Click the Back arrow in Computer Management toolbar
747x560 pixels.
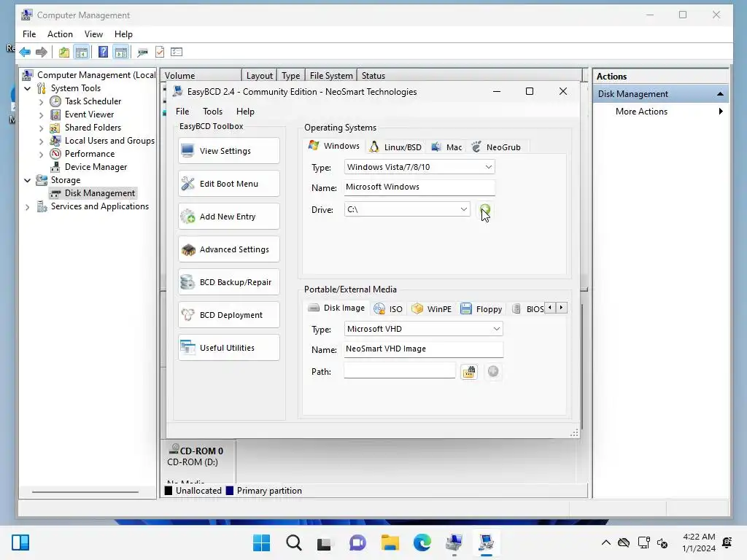[26, 52]
